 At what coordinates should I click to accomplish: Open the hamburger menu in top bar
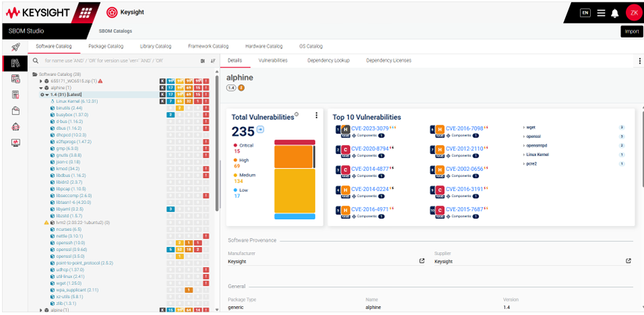pyautogui.click(x=601, y=13)
